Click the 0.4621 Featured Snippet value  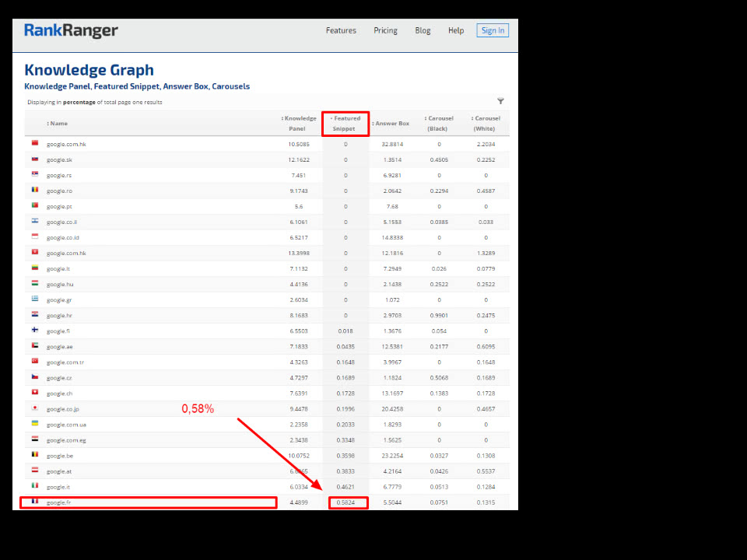pyautogui.click(x=345, y=487)
